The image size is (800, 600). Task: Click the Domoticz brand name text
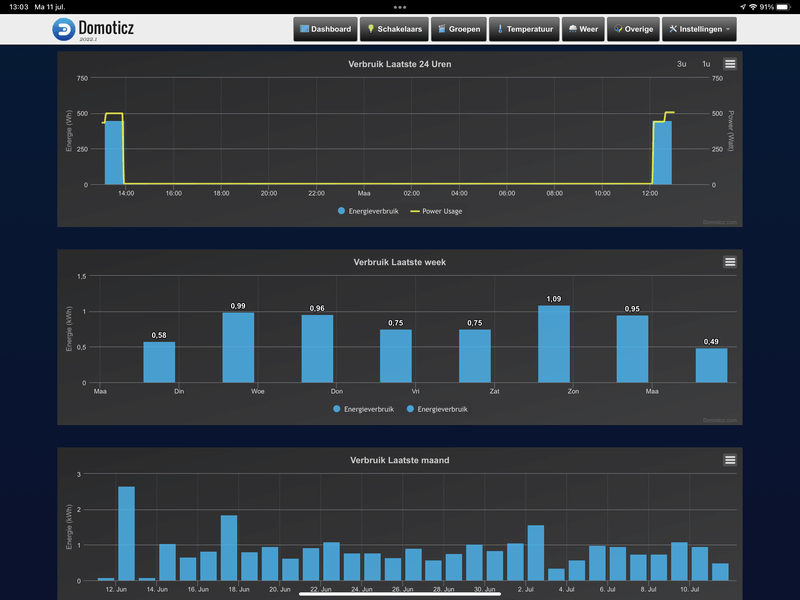coord(106,28)
